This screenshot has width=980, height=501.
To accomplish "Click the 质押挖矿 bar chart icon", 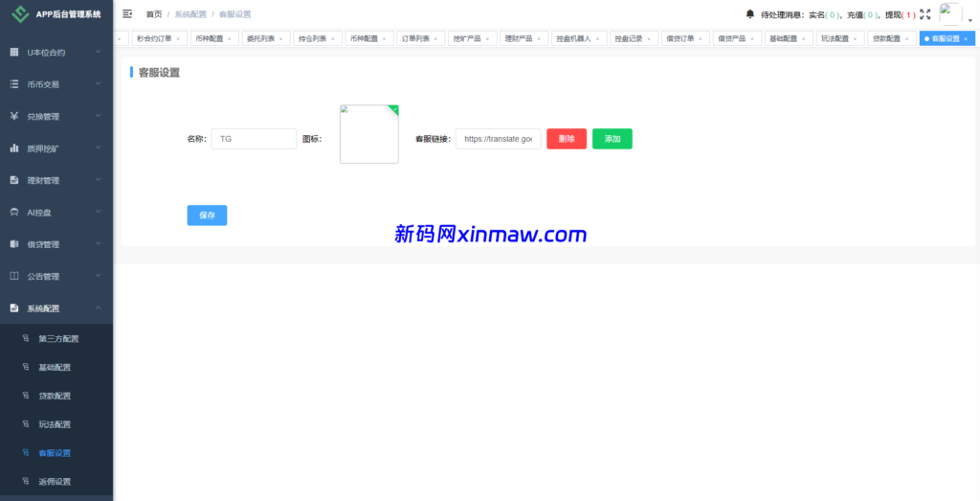I will (x=13, y=148).
